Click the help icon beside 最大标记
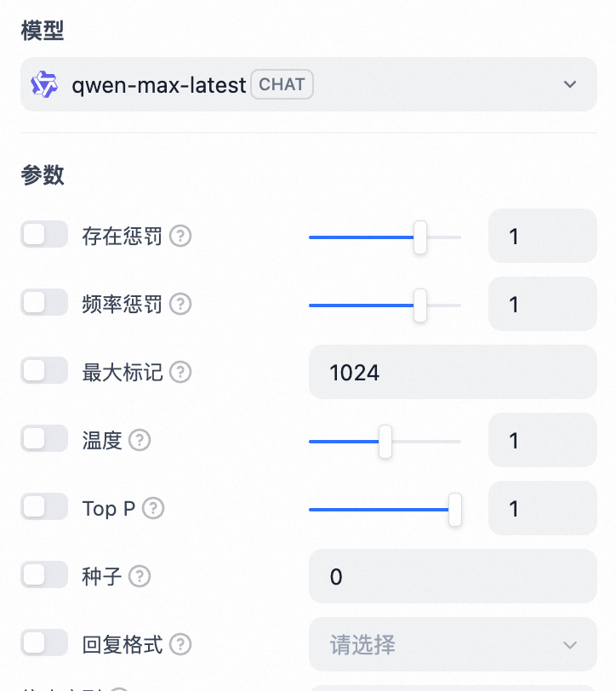The image size is (616, 691). tap(180, 372)
